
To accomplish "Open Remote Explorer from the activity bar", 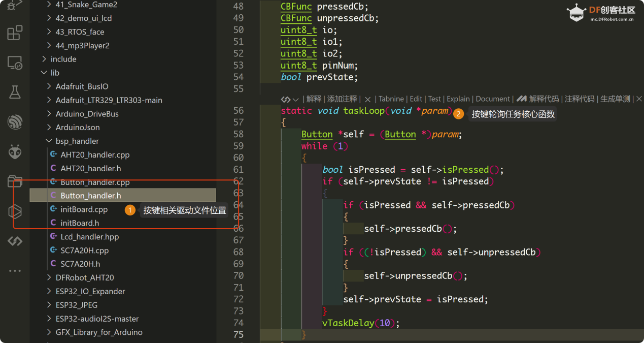I will [15, 63].
